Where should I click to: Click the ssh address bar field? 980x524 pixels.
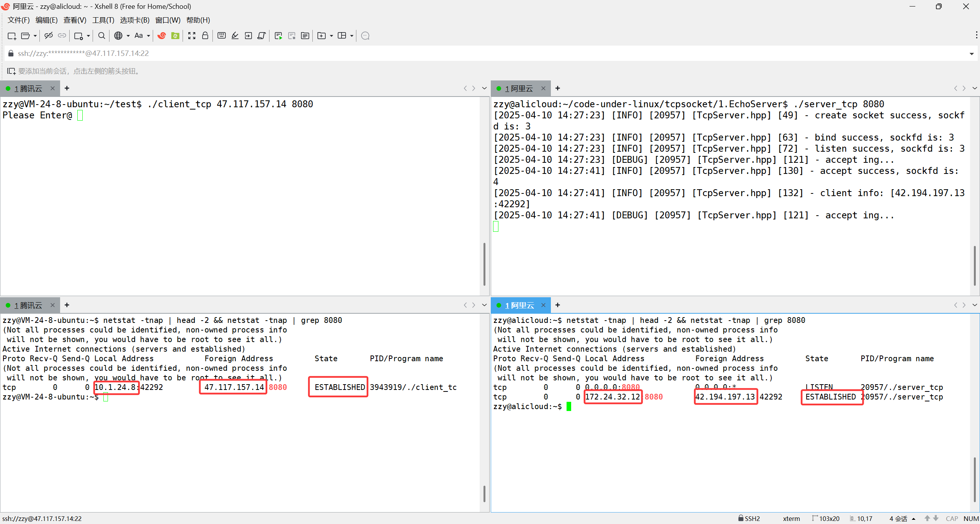coord(459,54)
